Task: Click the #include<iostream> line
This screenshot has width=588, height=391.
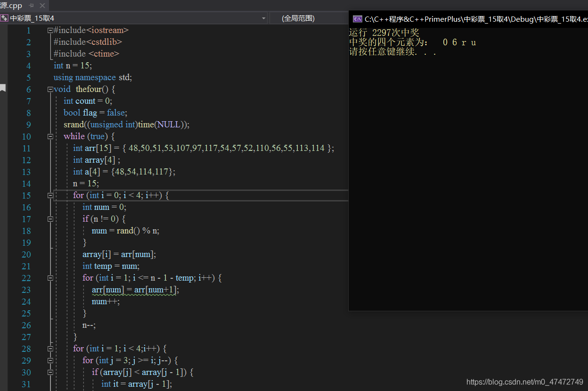Action: 91,30
